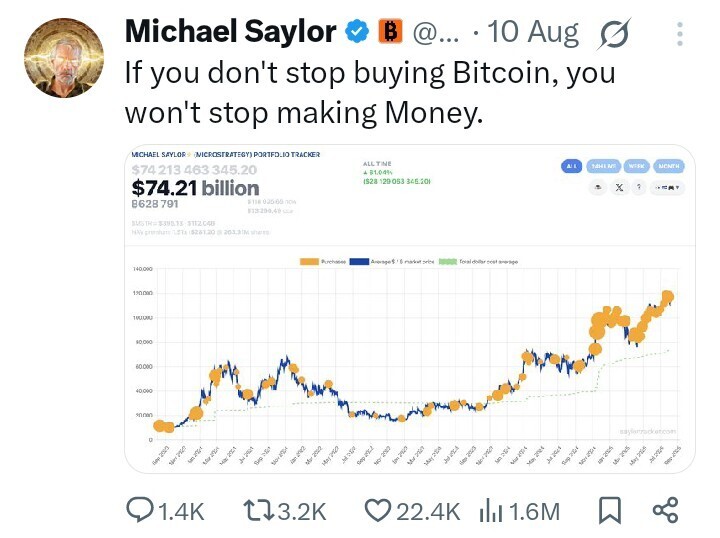
Task: Click the orange Bitcoin affiliate badge
Action: (x=390, y=31)
